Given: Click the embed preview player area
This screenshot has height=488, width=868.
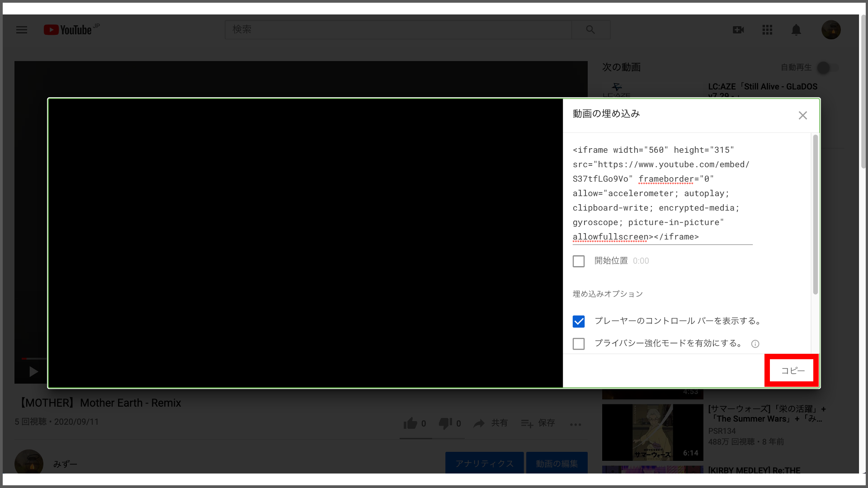Looking at the screenshot, I should [x=306, y=243].
